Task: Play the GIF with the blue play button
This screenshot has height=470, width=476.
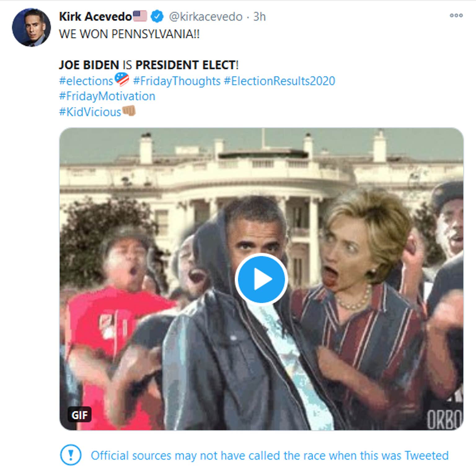Action: click(x=261, y=279)
